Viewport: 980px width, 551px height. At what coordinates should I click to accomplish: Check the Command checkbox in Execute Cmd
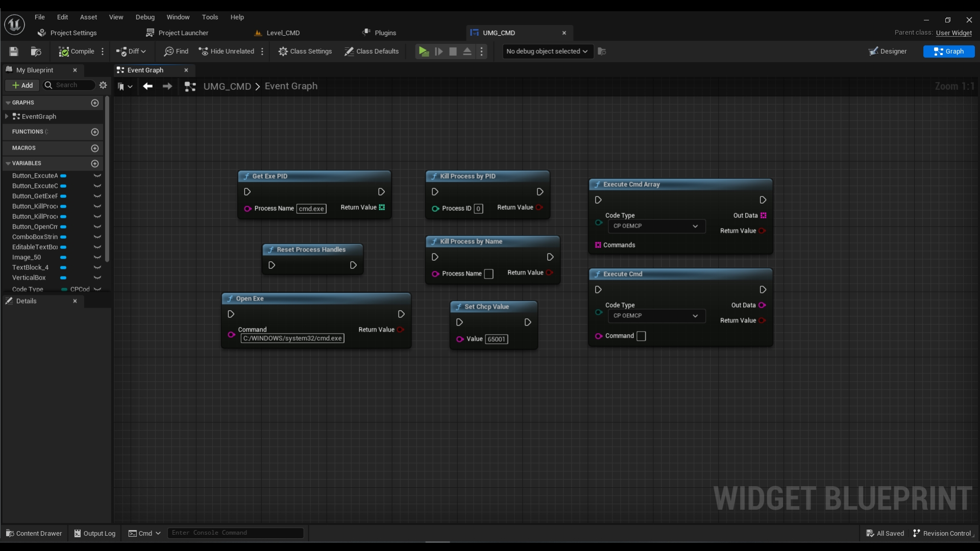641,336
